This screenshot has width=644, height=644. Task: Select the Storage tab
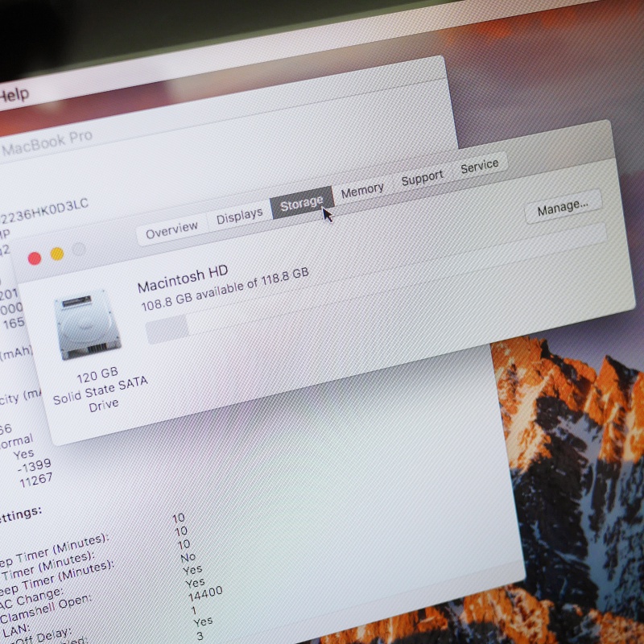coord(301,203)
